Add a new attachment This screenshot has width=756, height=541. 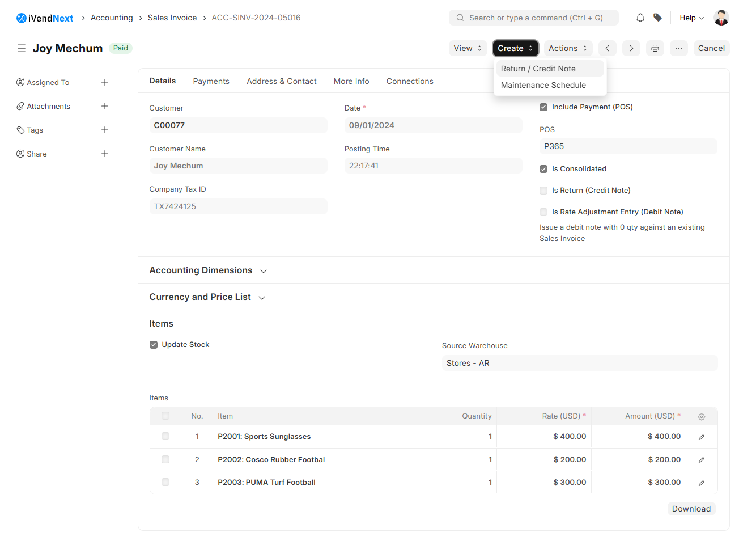point(105,106)
